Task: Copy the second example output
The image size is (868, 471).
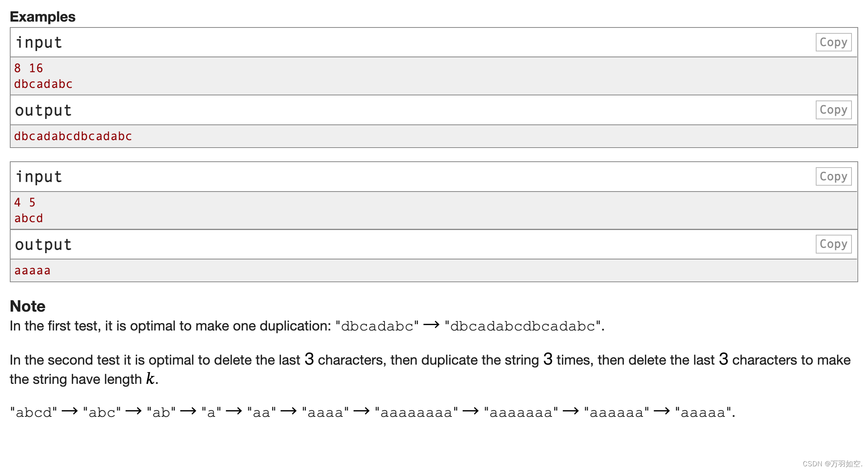Action: [833, 244]
